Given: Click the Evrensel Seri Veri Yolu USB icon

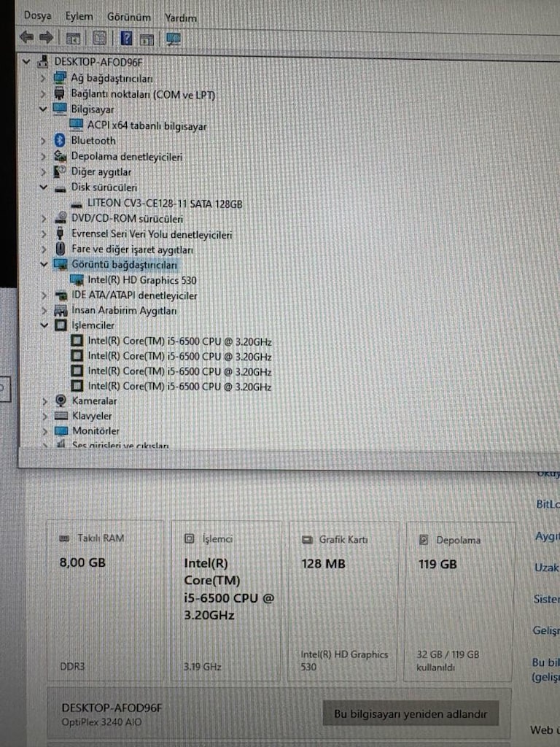Looking at the screenshot, I should click(60, 233).
